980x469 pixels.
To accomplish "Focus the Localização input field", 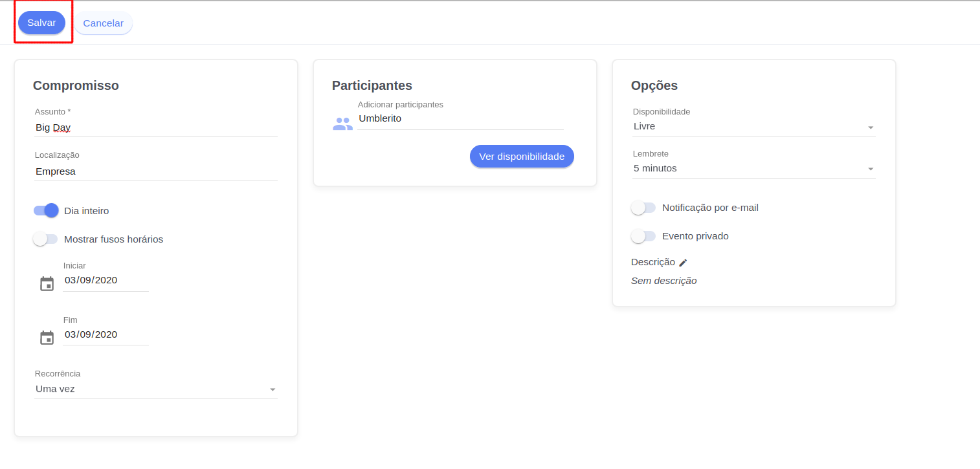I will 155,171.
